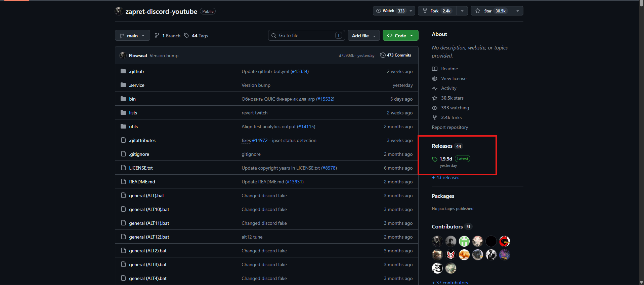Open the Contributors heading link

(452, 227)
